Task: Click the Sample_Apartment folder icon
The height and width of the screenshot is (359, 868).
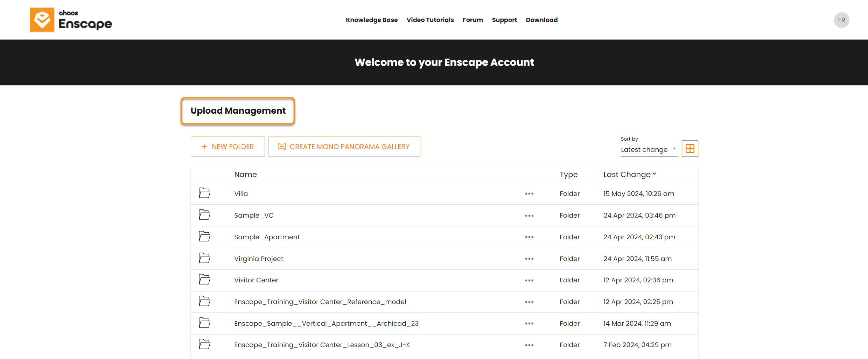Action: click(204, 237)
